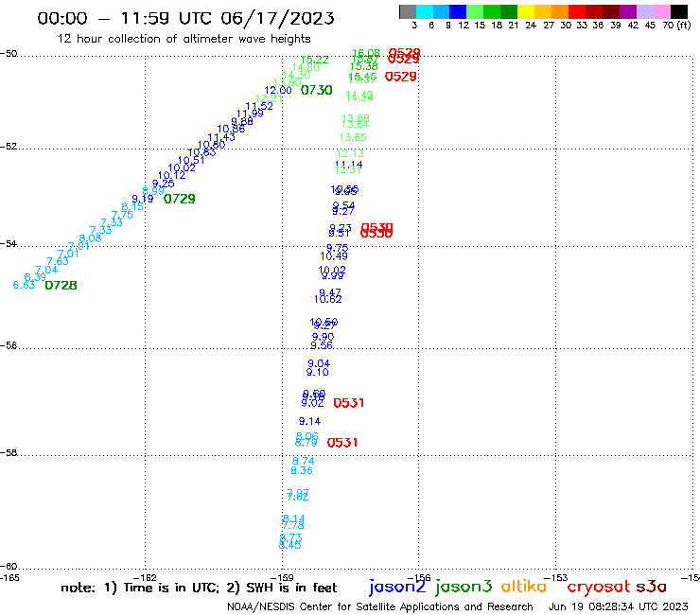Click the wave height value 10.12
Screen dimensions: 700x615
[x=171, y=176]
